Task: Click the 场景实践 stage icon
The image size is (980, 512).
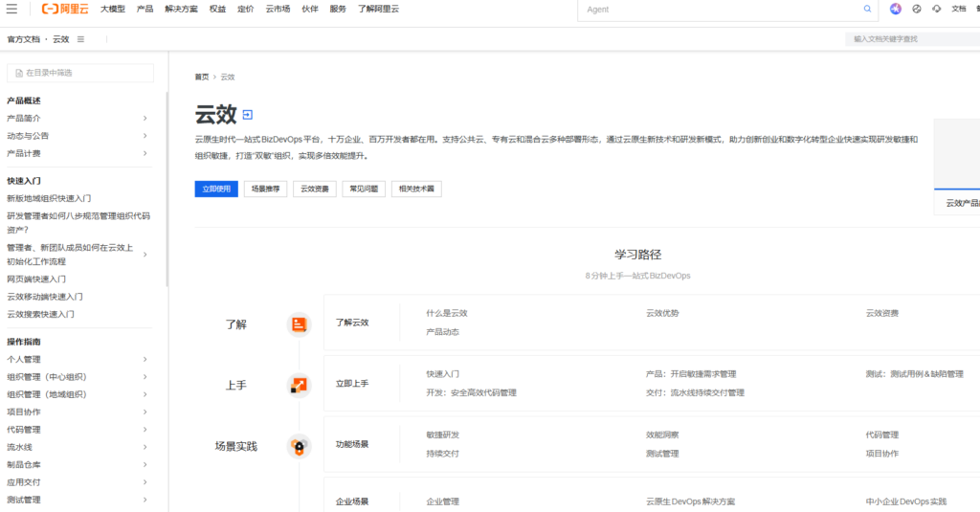Action: 299,446
